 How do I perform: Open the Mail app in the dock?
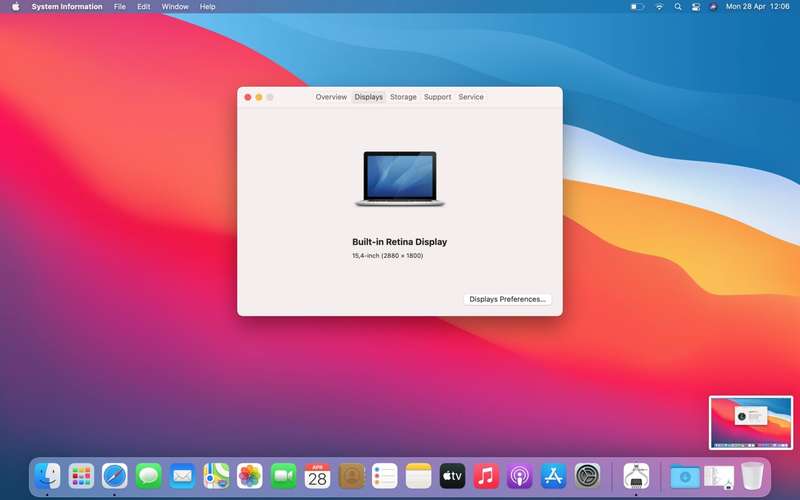(x=182, y=476)
